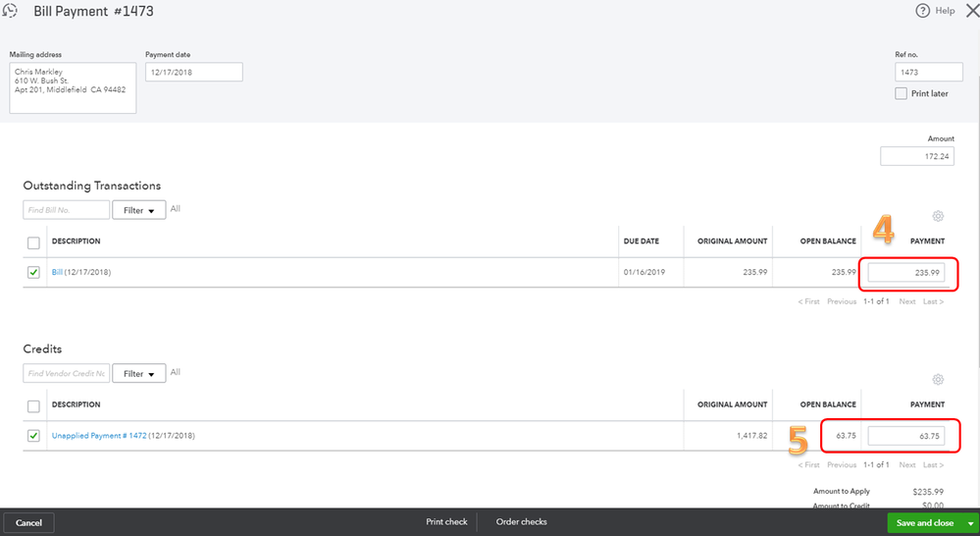980x536 pixels.
Task: Click DESCRIPTION header in Credits table
Action: pos(76,404)
